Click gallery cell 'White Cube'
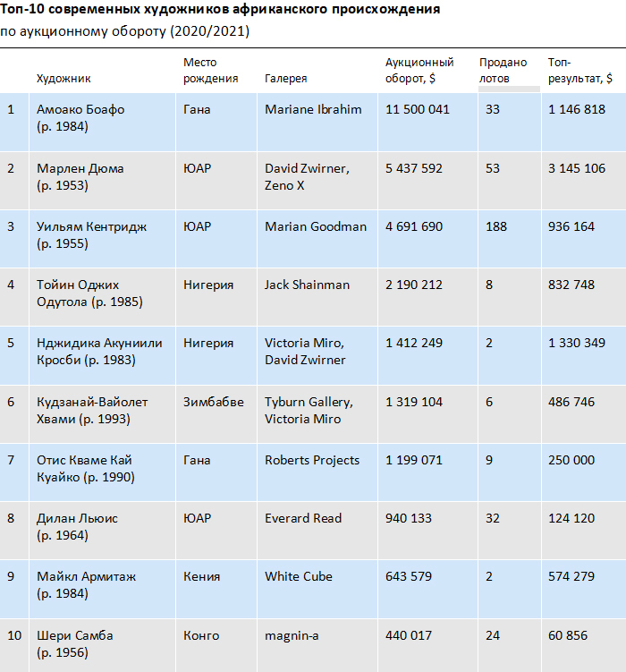This screenshot has width=626, height=672. tap(299, 576)
